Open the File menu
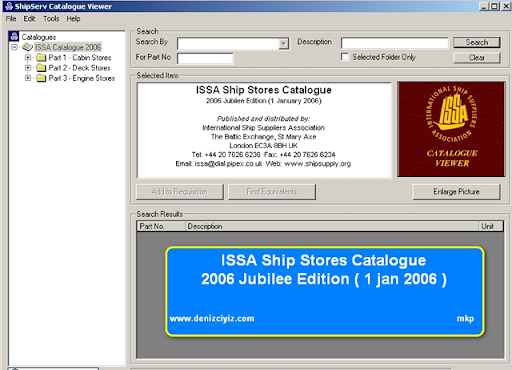512x370 pixels. 11,19
